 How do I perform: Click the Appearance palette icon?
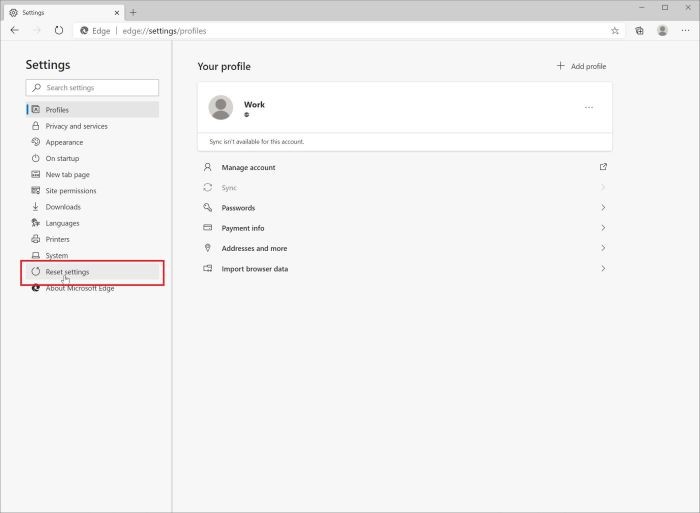pyautogui.click(x=36, y=142)
